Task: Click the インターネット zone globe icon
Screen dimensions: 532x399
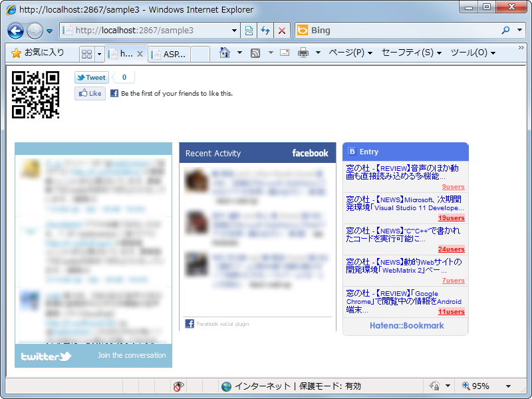Action: (226, 386)
